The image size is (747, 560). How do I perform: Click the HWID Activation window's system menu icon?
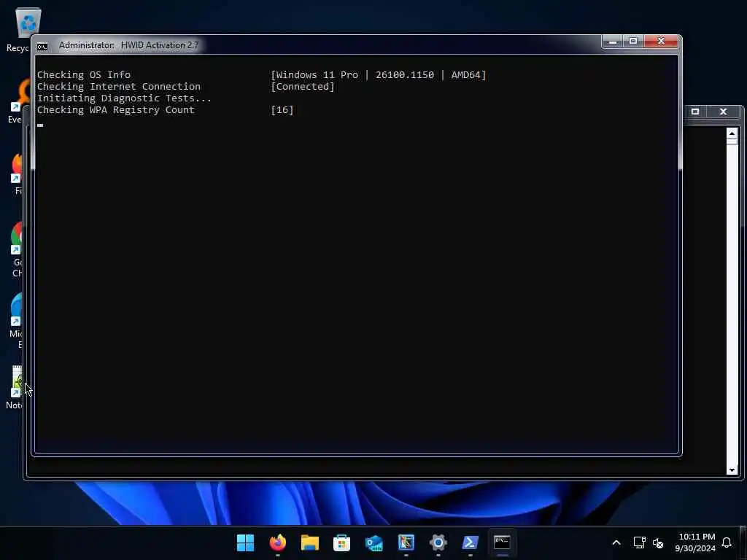click(x=42, y=46)
